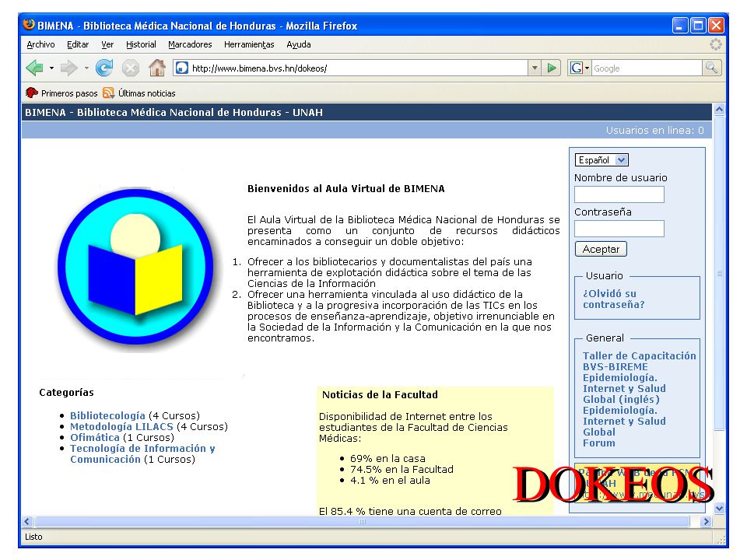The image size is (747, 560).
Task: Click the Usuarios en línea: 0 text
Action: click(654, 131)
